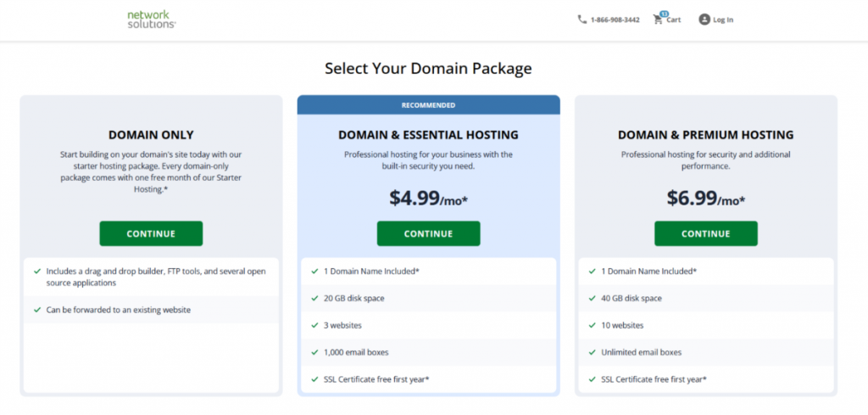The height and width of the screenshot is (415, 868).
Task: Click the Network Solutions logo
Action: tap(151, 20)
